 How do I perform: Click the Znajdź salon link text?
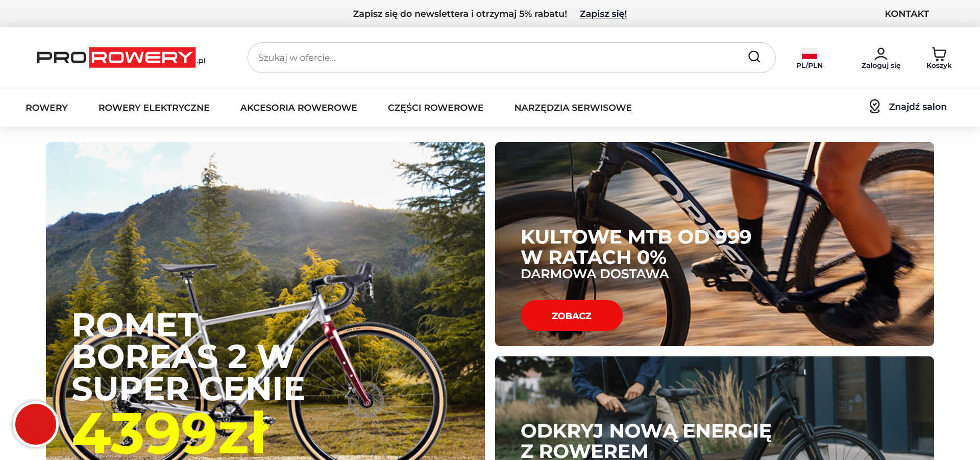(917, 107)
